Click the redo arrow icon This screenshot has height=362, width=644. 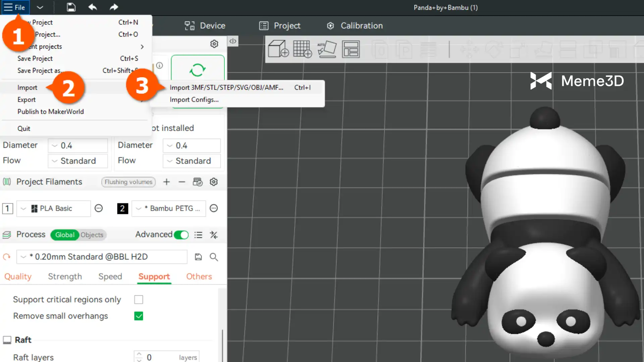pyautogui.click(x=114, y=7)
